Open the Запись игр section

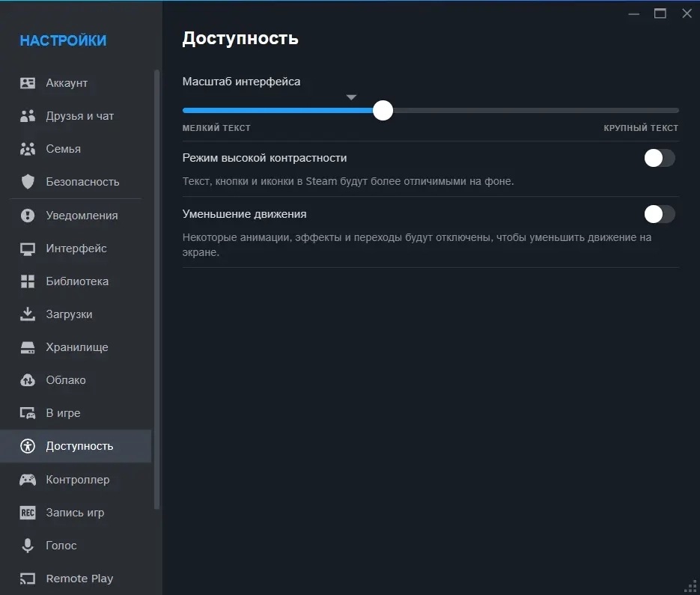click(75, 513)
